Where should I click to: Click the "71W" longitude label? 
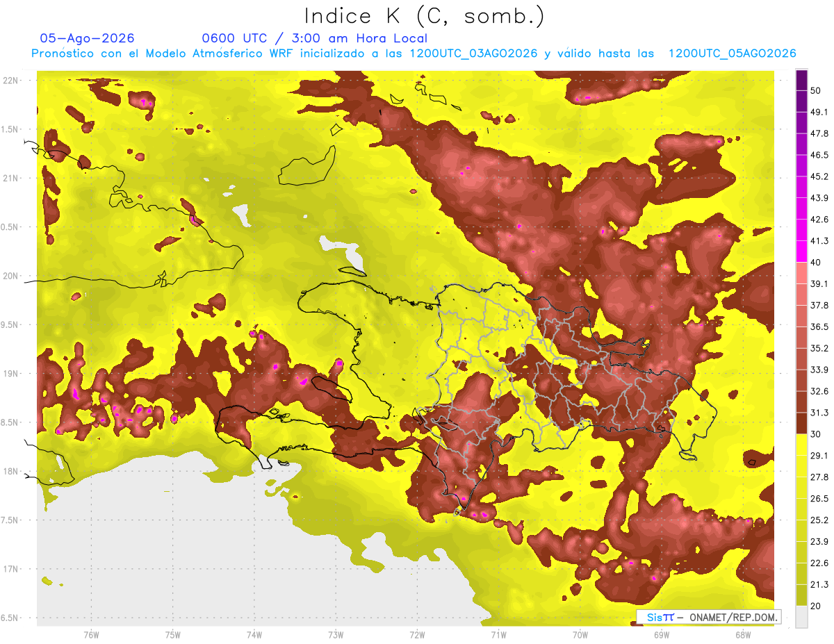[498, 635]
